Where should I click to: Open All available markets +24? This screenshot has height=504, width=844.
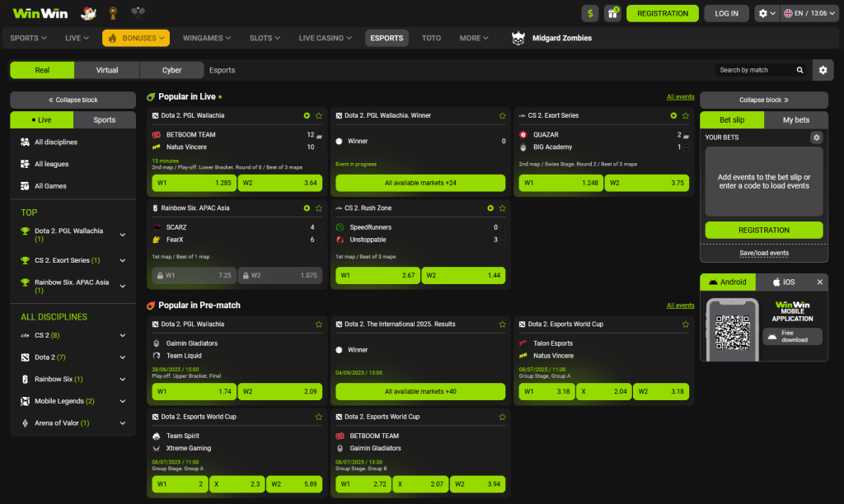pyautogui.click(x=420, y=183)
